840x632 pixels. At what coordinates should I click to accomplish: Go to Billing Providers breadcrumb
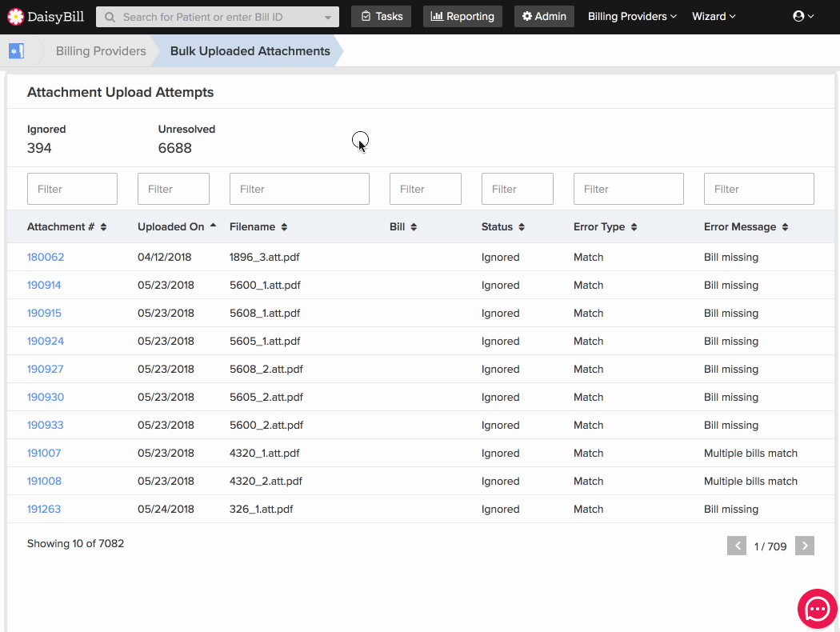tap(101, 51)
